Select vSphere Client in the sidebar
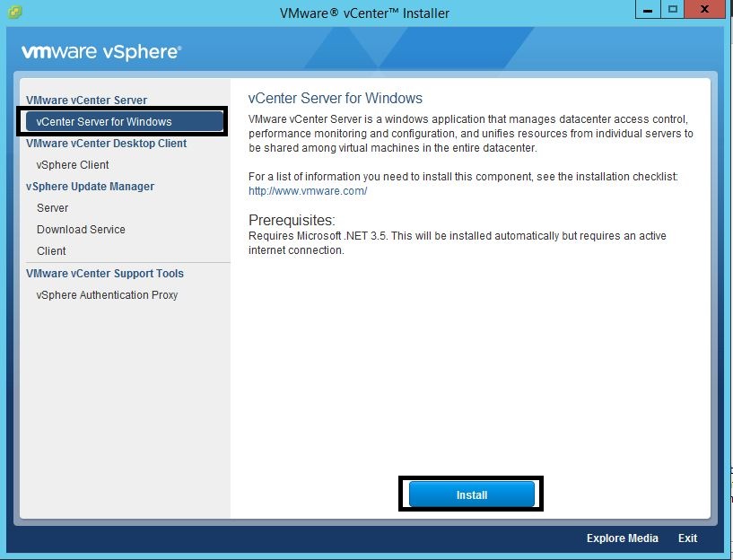Viewport: 733px width, 560px height. pyautogui.click(x=73, y=165)
